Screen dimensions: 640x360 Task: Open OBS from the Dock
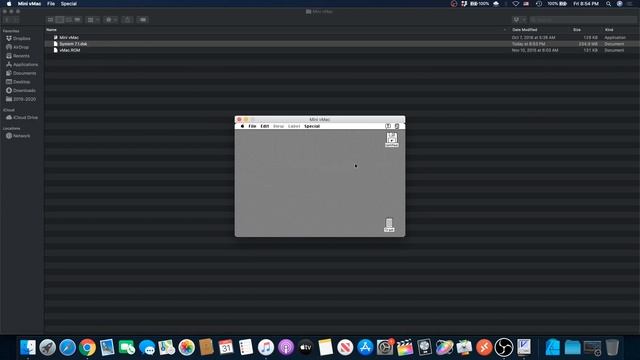(x=504, y=347)
